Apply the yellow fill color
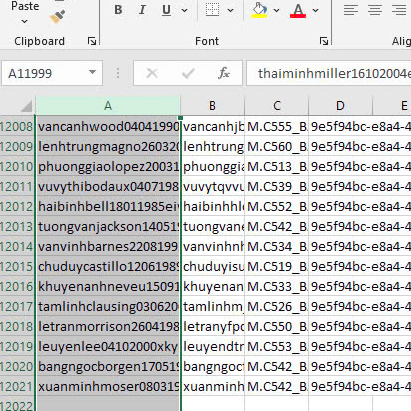The width and height of the screenshot is (411, 411). (259, 10)
